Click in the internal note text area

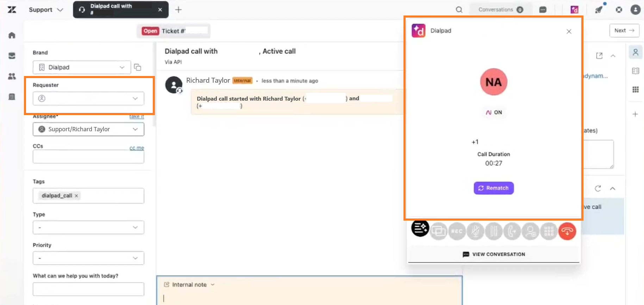309,298
